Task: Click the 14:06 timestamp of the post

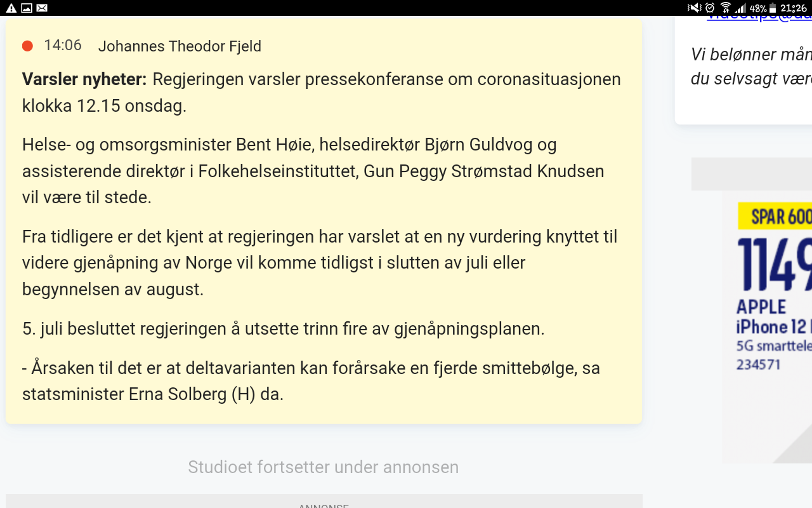Action: click(63, 46)
